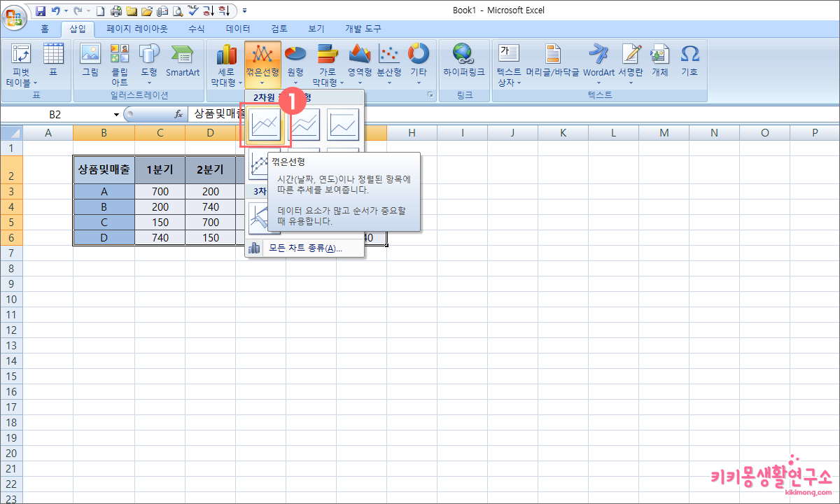This screenshot has height=504, width=840.
Task: Click the Save icon in quick access toolbar
Action: 40,10
